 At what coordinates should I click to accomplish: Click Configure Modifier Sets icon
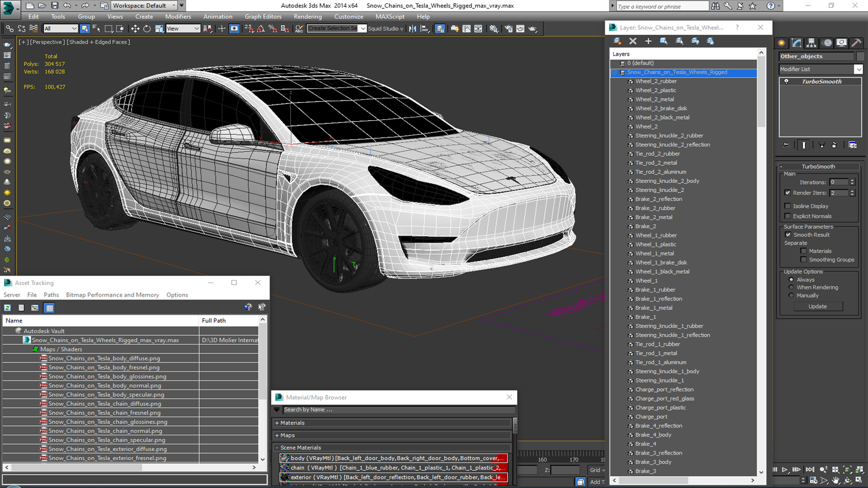point(853,145)
